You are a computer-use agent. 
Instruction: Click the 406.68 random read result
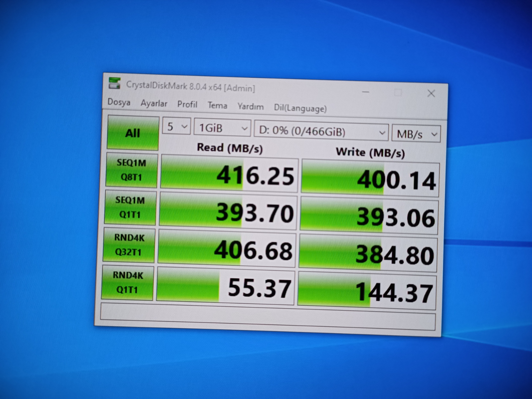(227, 248)
